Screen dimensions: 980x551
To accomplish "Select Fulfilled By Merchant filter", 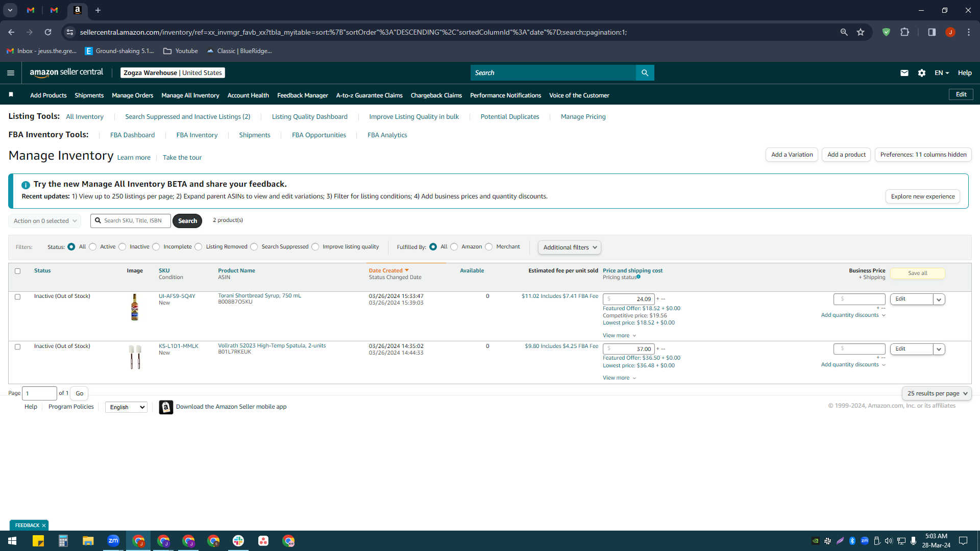I will click(x=489, y=247).
